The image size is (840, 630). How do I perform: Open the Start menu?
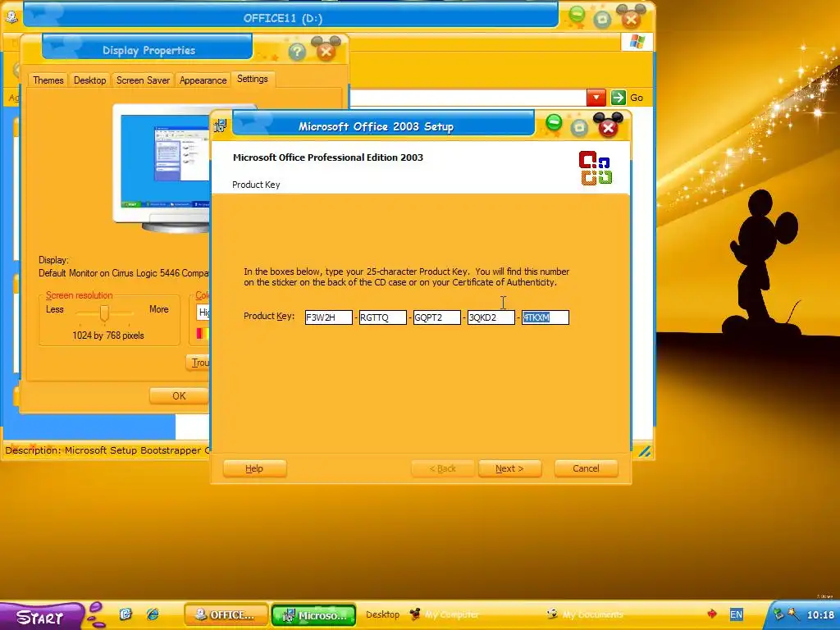(40, 616)
